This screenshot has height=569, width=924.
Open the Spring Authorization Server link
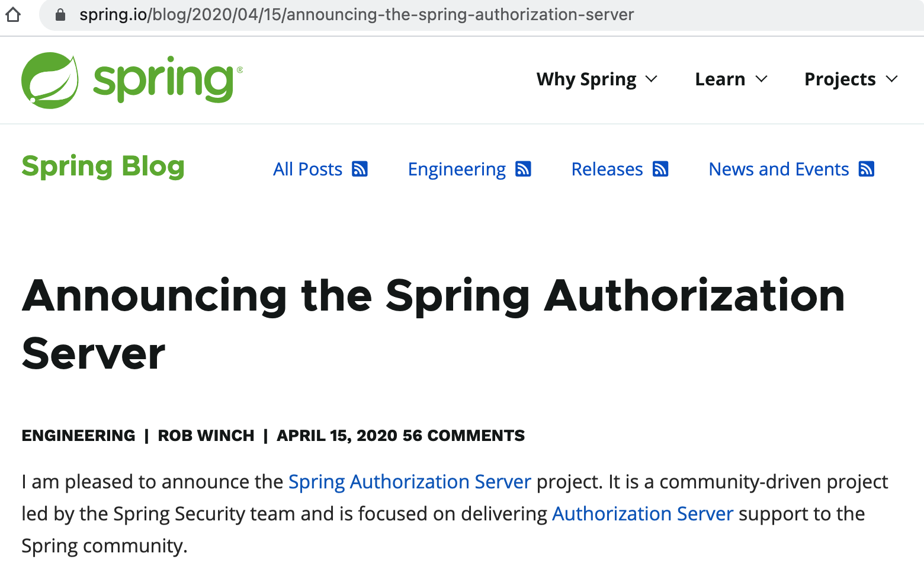pos(410,482)
